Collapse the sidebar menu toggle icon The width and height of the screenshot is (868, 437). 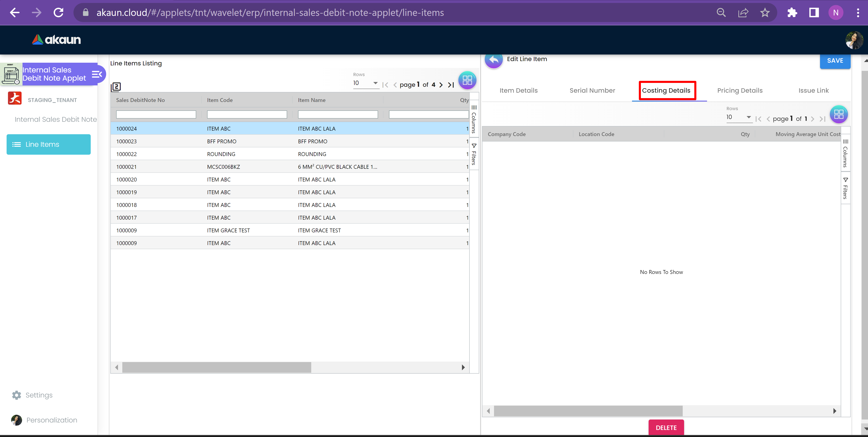coord(97,74)
